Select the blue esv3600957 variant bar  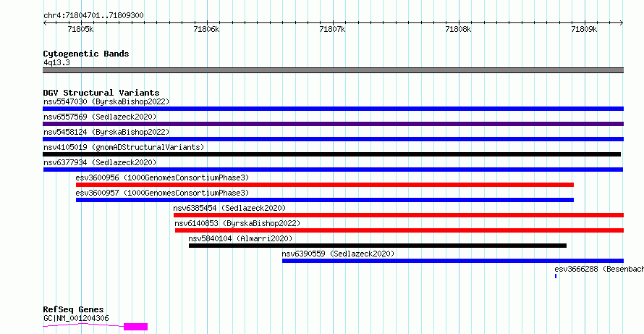(x=324, y=200)
